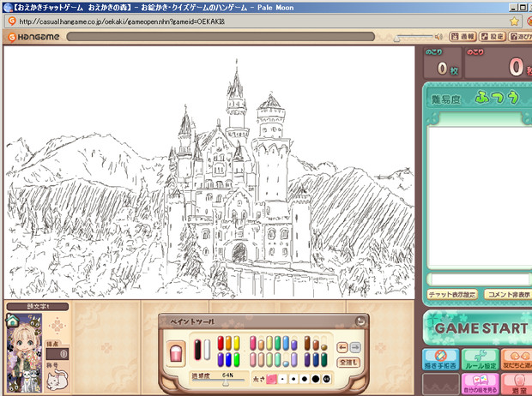Open チャット表示設定 chat display settings
Image resolution: width=532 pixels, height=396 pixels.
click(452, 294)
